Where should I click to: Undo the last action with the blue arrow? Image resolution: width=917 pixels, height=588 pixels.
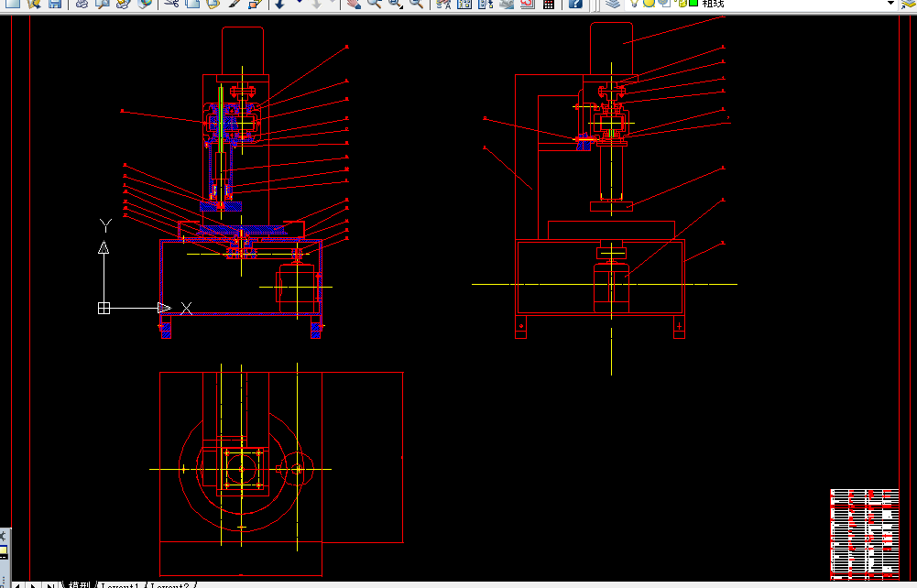coord(280,4)
